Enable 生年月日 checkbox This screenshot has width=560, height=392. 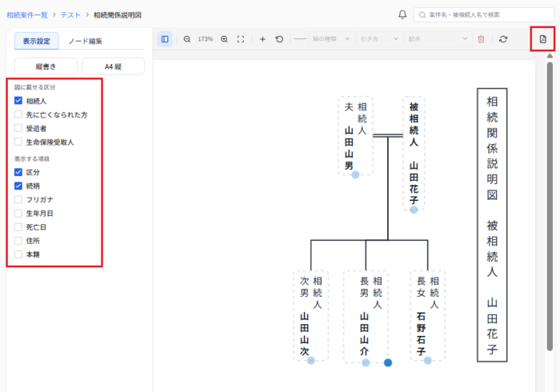18,213
